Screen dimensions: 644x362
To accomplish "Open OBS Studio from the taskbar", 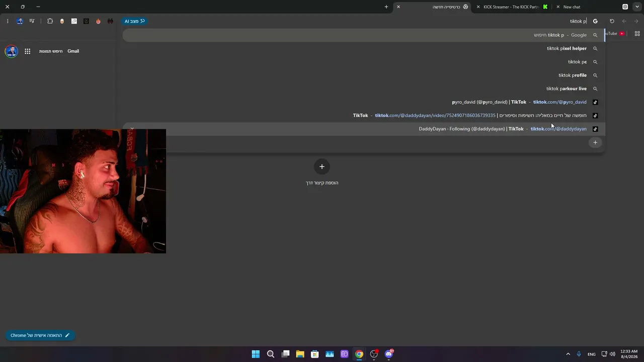I will 374,354.
